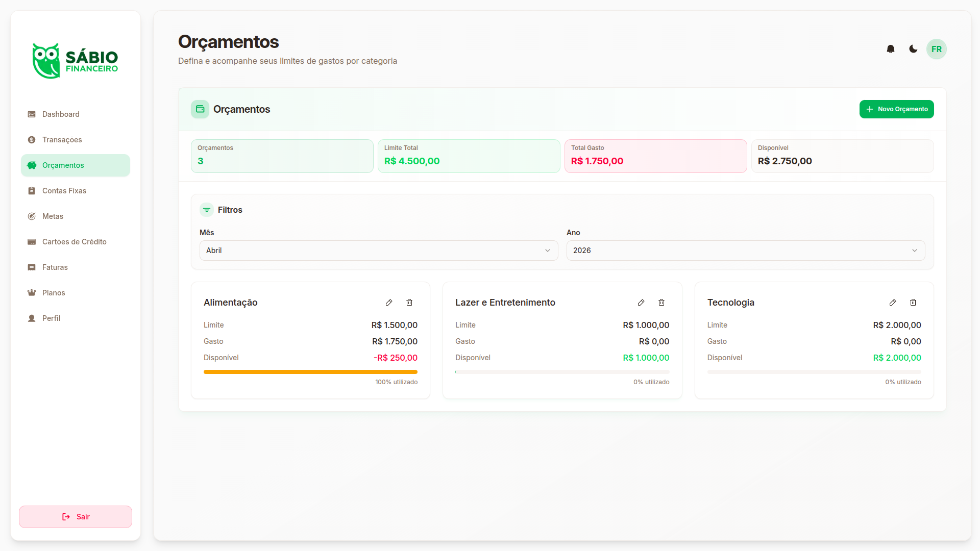Viewport: 980px width, 551px height.
Task: Open the Mês dropdown showing Abril
Action: [x=379, y=251]
